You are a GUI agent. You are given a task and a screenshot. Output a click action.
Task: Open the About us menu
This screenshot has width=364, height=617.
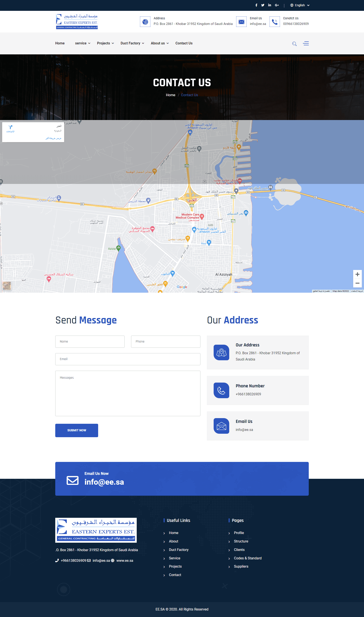(160, 43)
